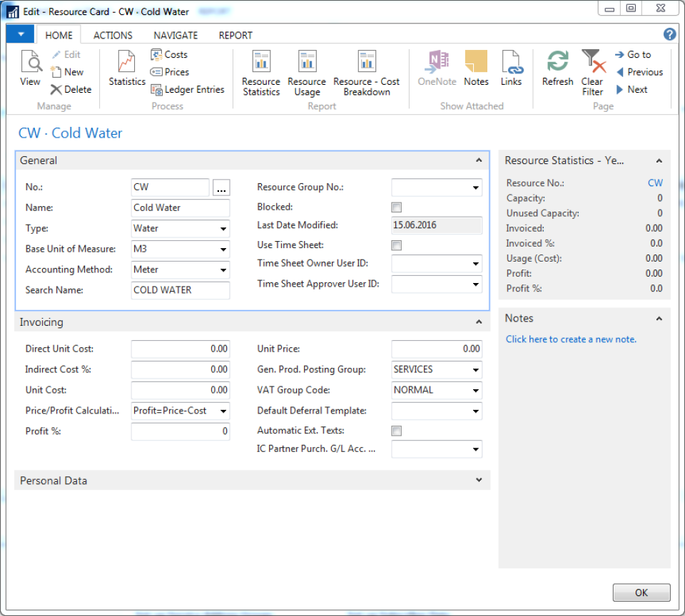Open the Type dropdown

pos(222,228)
